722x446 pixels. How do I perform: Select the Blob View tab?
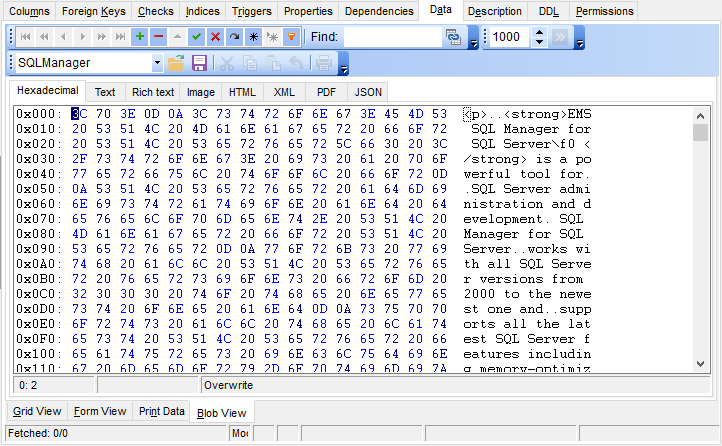pyautogui.click(x=221, y=413)
